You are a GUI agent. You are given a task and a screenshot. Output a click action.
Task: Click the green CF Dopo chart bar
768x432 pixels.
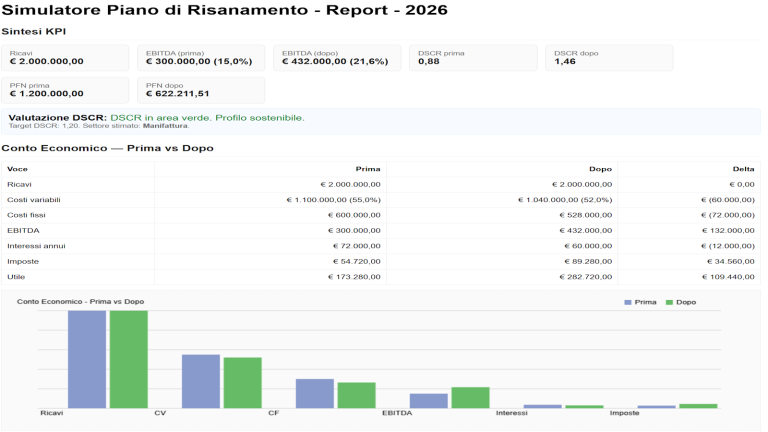pos(356,395)
